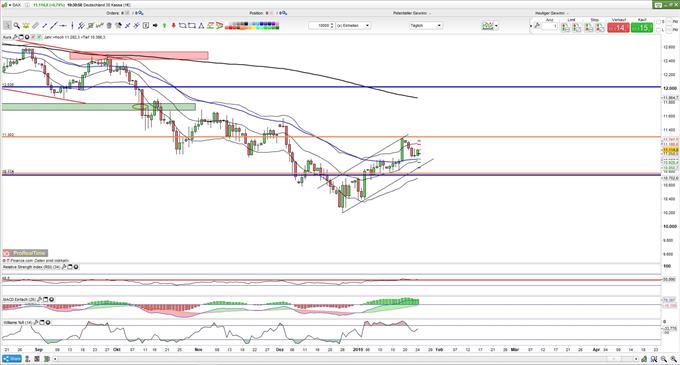
Task: Click the blue Share button
Action: [x=12, y=359]
